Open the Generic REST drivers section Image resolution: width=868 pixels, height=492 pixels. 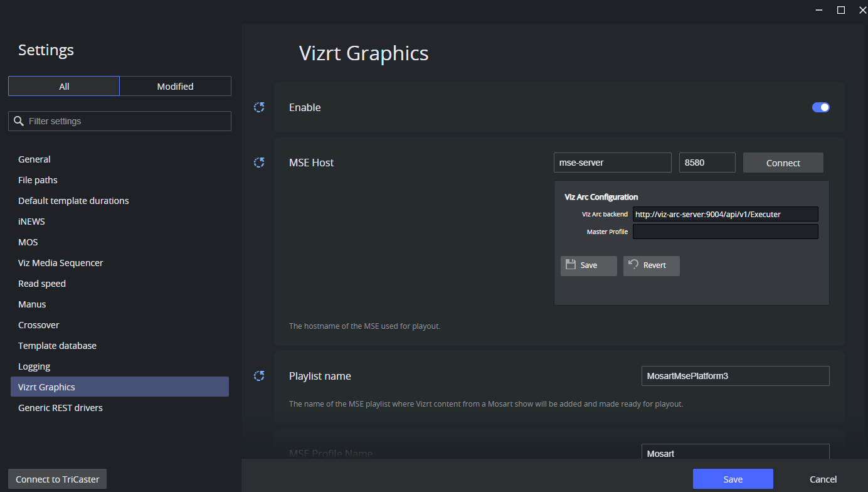[60, 408]
